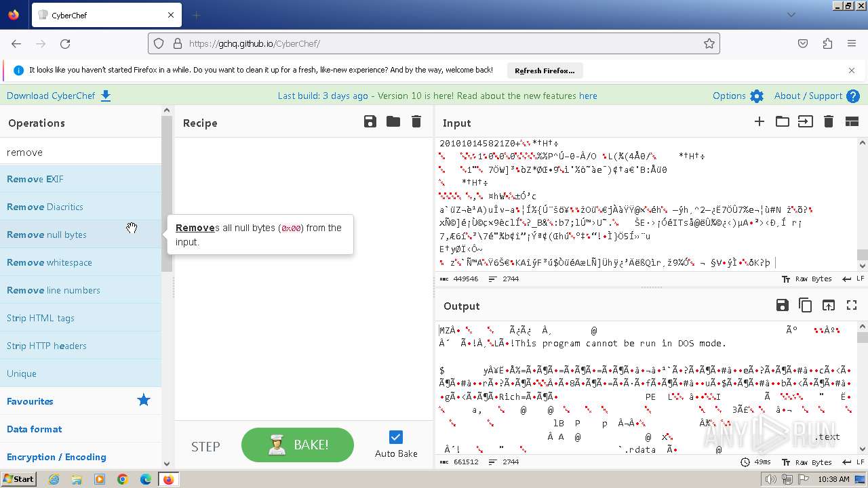The image size is (868, 488).
Task: Focus the operations search field
Action: coord(81,152)
